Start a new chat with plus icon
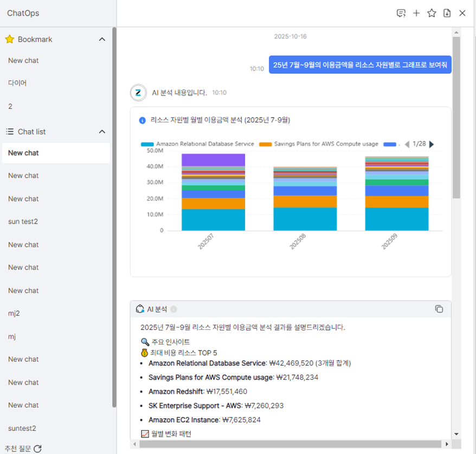 416,13
